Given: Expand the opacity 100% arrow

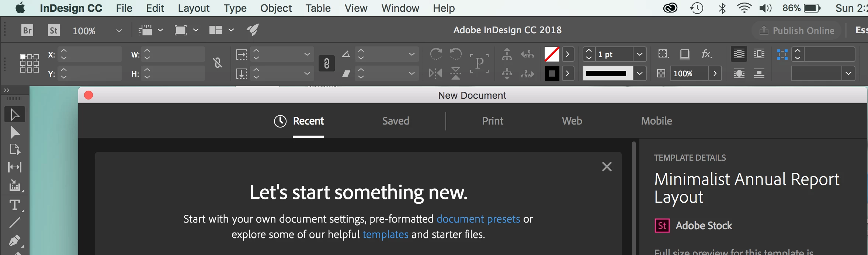Looking at the screenshot, I should (715, 73).
